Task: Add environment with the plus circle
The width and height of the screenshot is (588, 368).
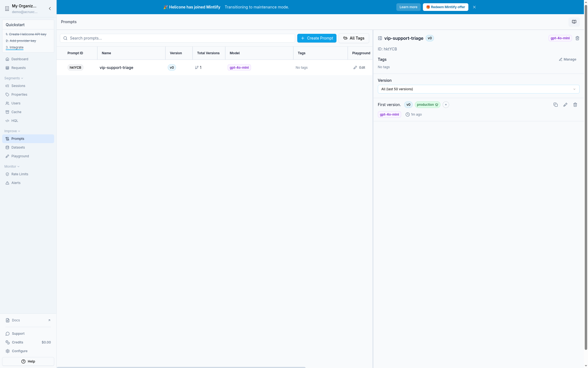Action: coord(446,105)
